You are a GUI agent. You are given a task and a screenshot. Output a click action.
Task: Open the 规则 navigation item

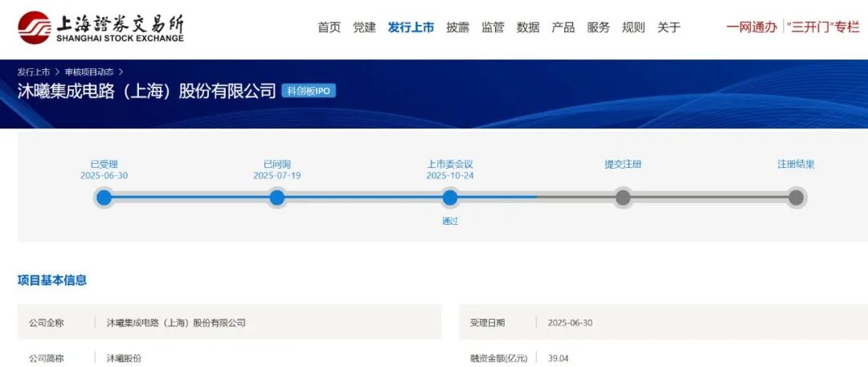[x=633, y=27]
